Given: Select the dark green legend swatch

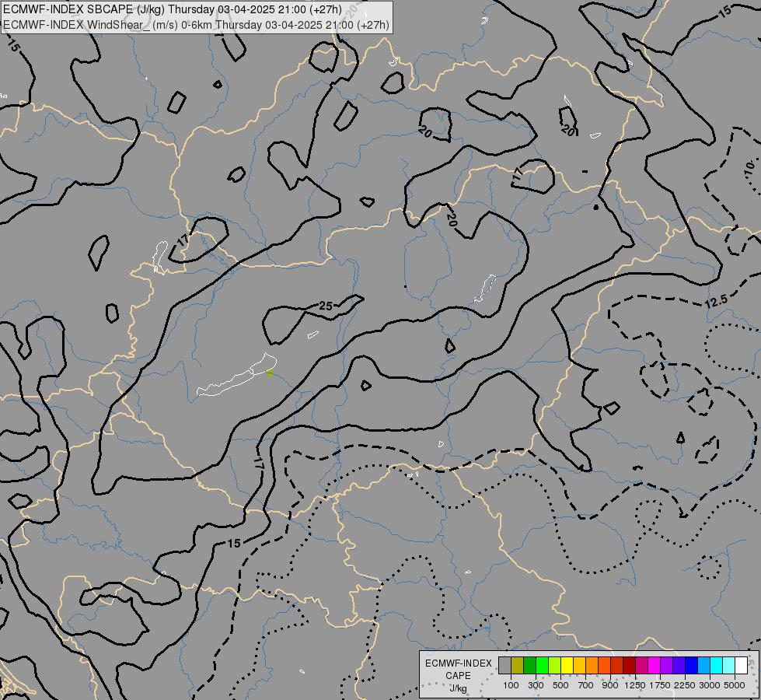Looking at the screenshot, I should [x=529, y=666].
